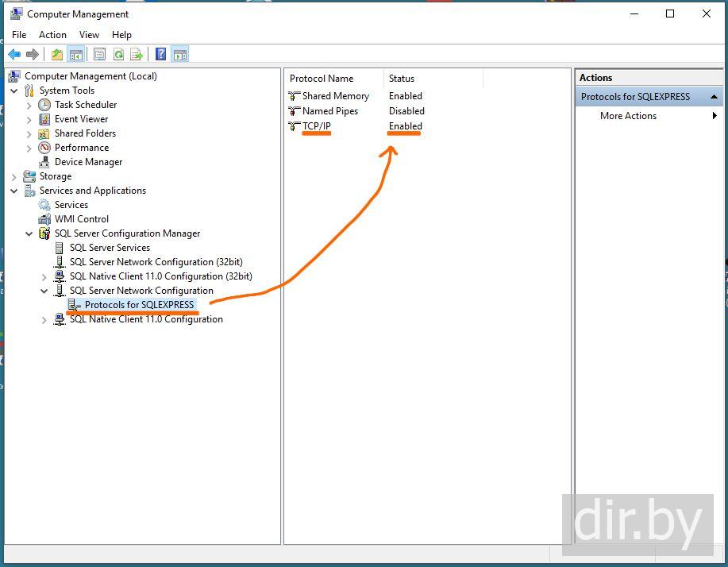The width and height of the screenshot is (728, 567).
Task: Sort by Protocol Name column header
Action: (322, 79)
